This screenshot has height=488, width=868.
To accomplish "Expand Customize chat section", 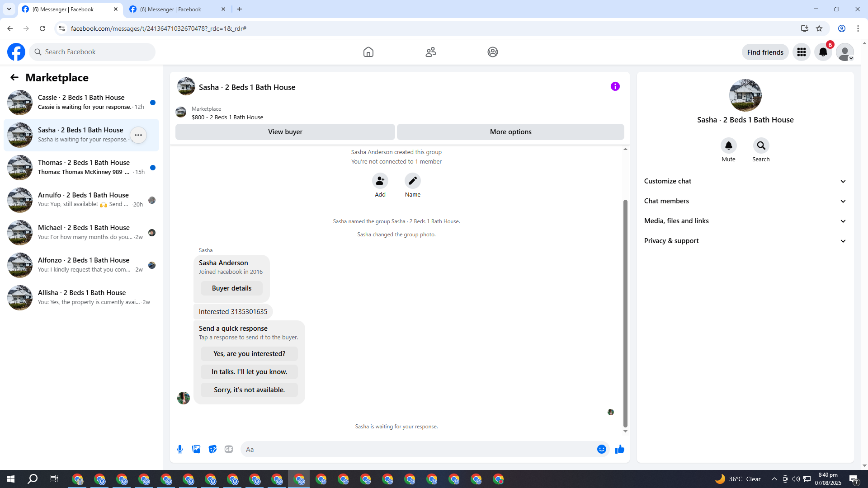I will pyautogui.click(x=745, y=181).
